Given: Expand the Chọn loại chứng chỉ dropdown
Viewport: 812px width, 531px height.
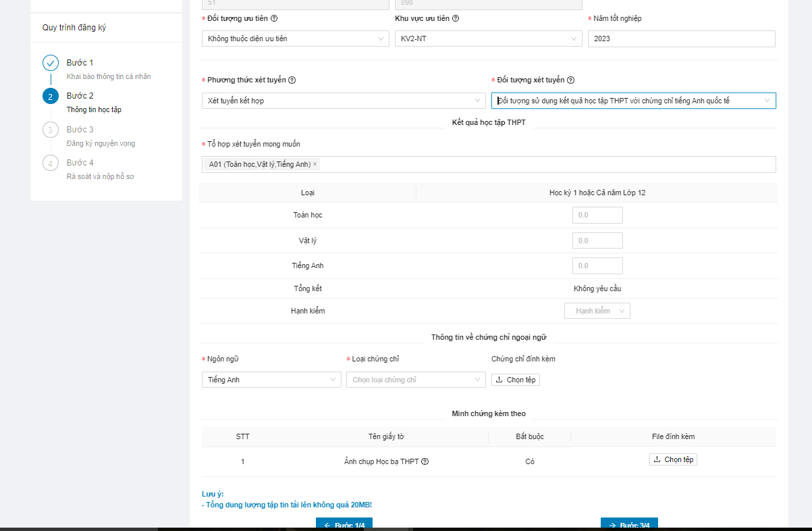Looking at the screenshot, I should coord(415,380).
